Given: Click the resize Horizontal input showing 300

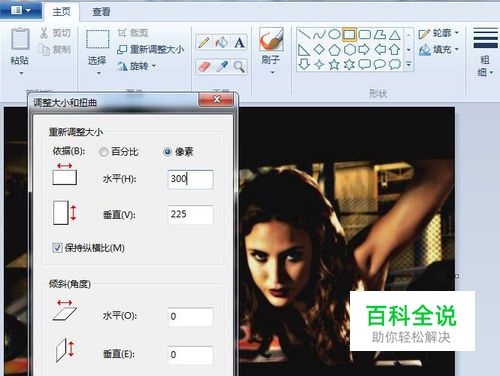Looking at the screenshot, I should click(190, 179).
